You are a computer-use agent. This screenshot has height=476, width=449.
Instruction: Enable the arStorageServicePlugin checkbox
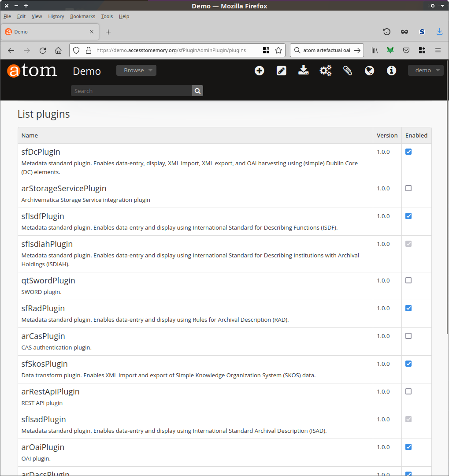[408, 188]
